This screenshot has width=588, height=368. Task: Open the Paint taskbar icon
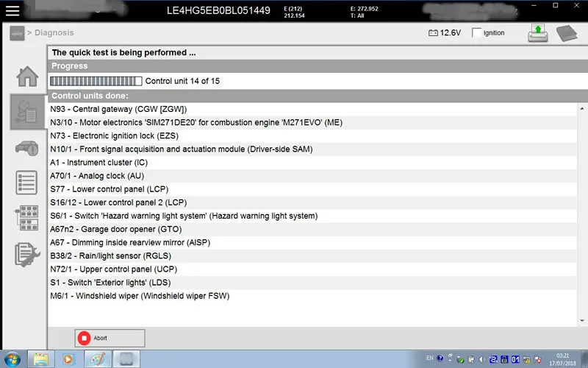click(98, 359)
